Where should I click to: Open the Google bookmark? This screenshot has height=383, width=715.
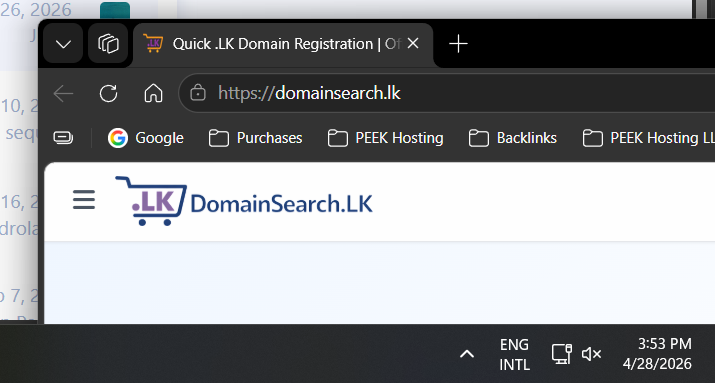(146, 138)
